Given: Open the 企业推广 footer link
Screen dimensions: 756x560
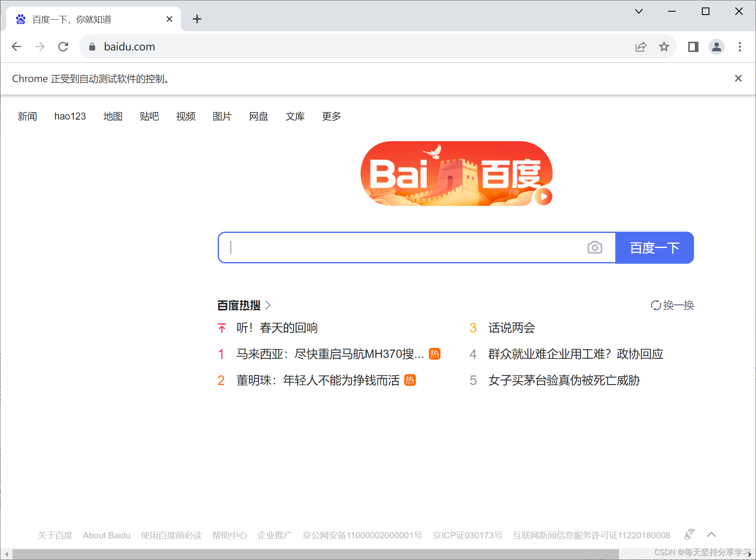Looking at the screenshot, I should (275, 535).
